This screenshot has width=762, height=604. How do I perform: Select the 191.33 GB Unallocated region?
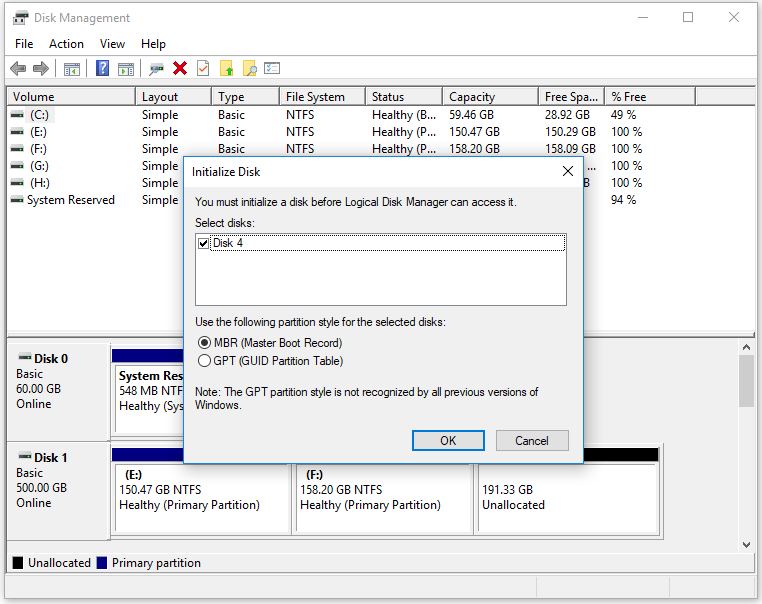568,498
